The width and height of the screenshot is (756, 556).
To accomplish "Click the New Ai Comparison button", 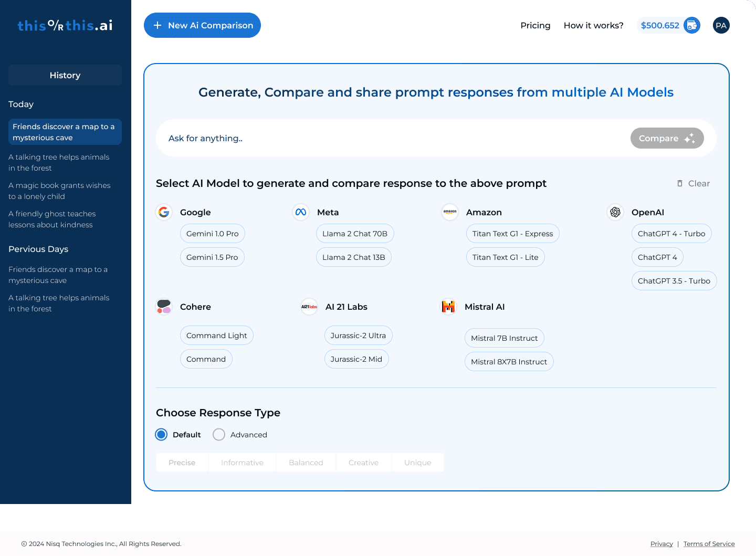I will 202,25.
